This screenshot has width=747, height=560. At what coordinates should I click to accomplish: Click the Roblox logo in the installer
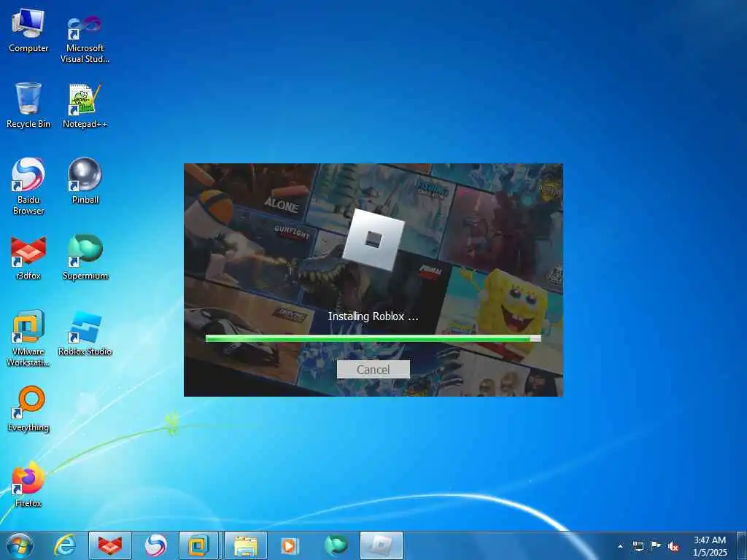point(373,239)
